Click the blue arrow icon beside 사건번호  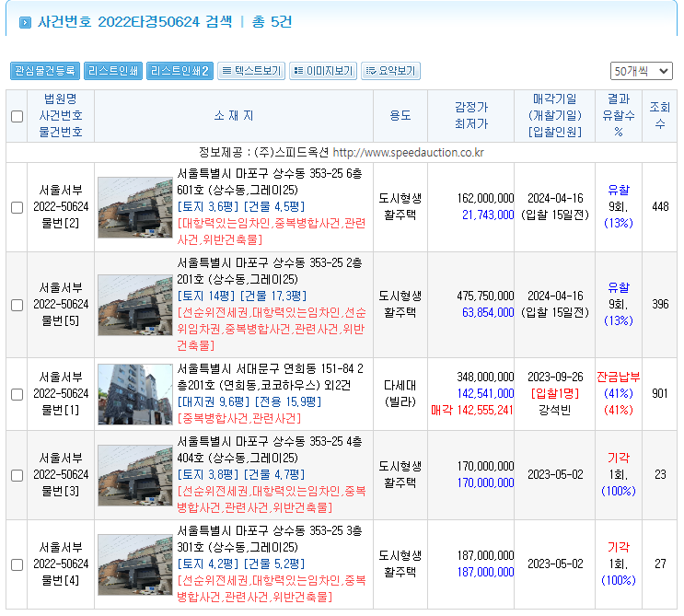click(25, 22)
